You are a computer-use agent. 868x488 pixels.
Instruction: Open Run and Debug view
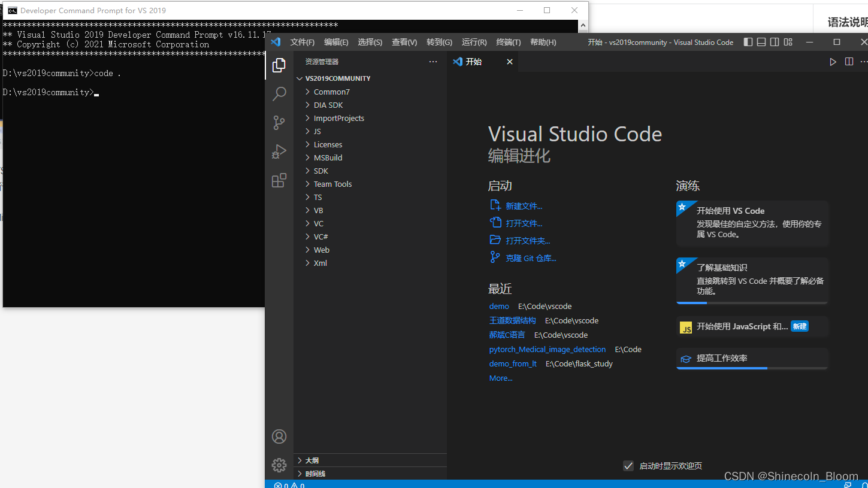(279, 151)
